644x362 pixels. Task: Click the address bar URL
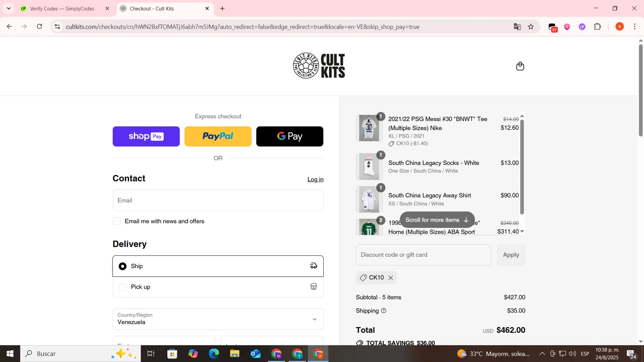tap(243, 27)
